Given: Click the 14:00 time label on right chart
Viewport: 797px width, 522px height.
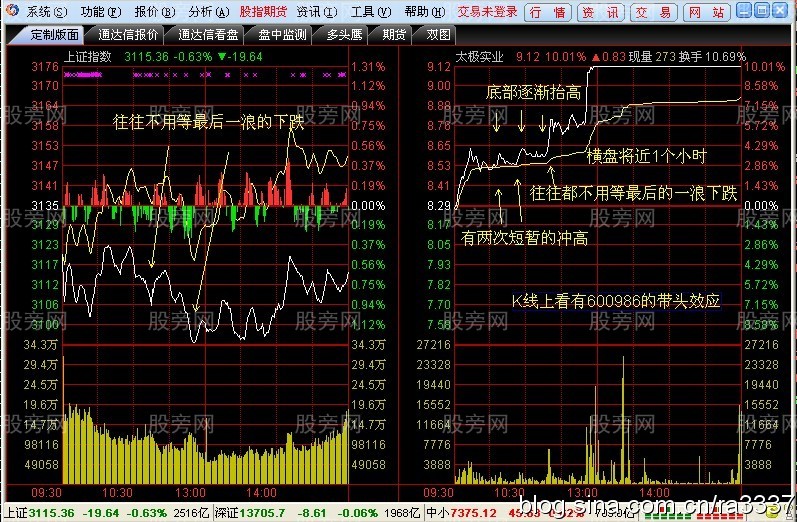Looking at the screenshot, I should point(654,493).
